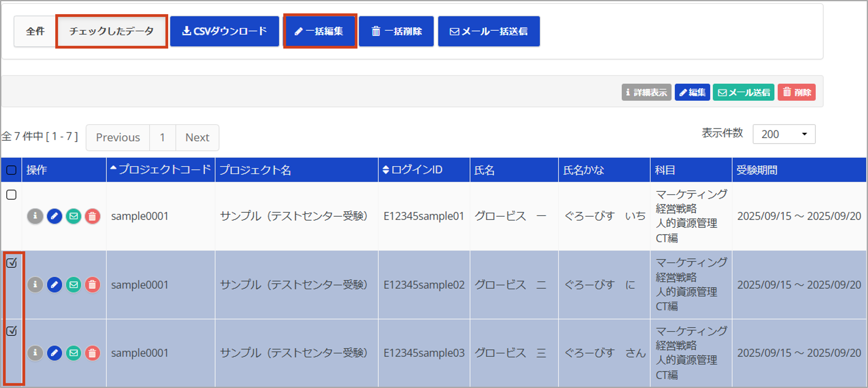Click mail icon for E12345sample02 row
The height and width of the screenshot is (388, 868).
pyautogui.click(x=73, y=285)
